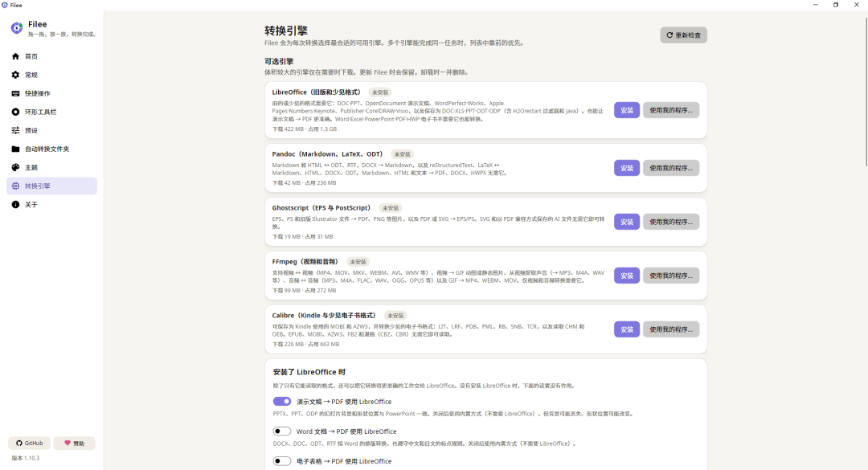868x470 pixels.
Task: Install the LibreOffice engine
Action: (627, 110)
